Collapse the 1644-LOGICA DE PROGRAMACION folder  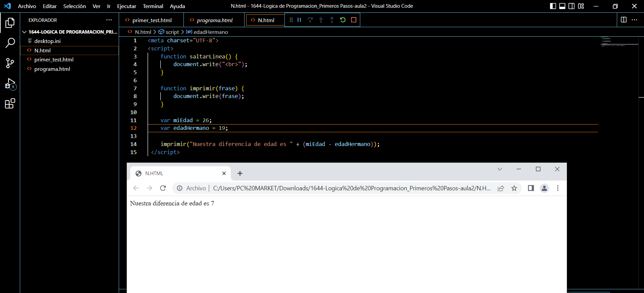tap(69, 32)
